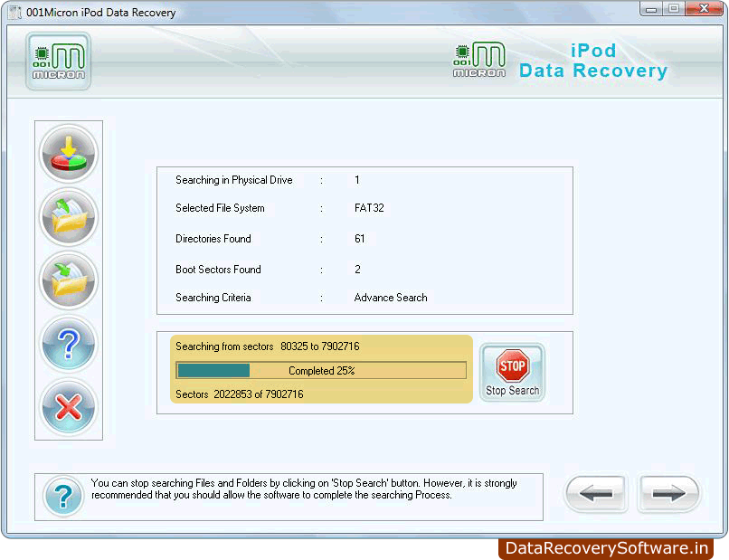Minimize the iPod Data Recovery window
Screen dimensions: 729x560
651,9
